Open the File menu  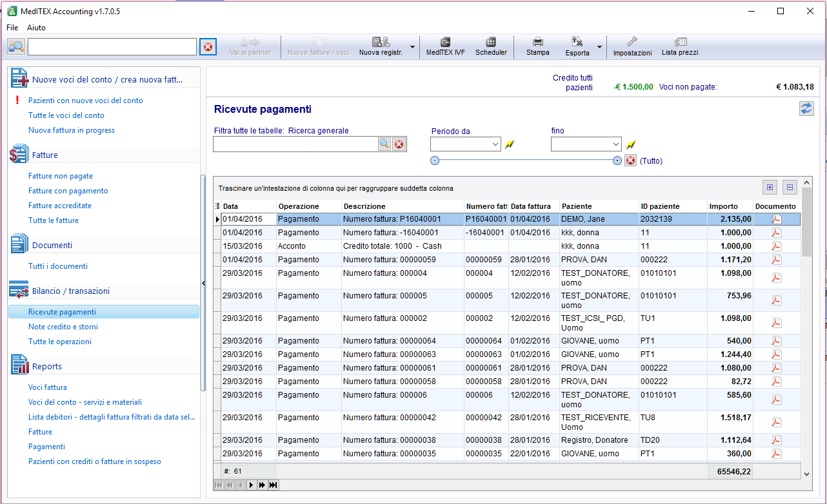point(12,28)
